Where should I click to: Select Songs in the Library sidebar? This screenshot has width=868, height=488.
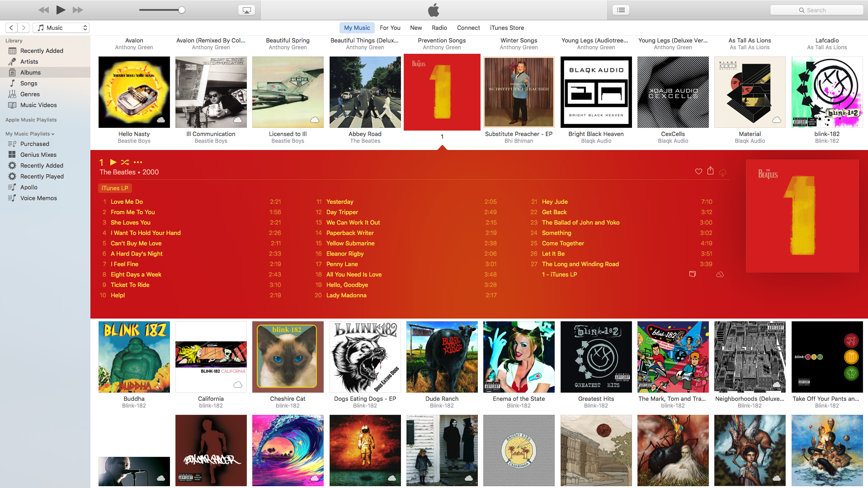pyautogui.click(x=29, y=83)
